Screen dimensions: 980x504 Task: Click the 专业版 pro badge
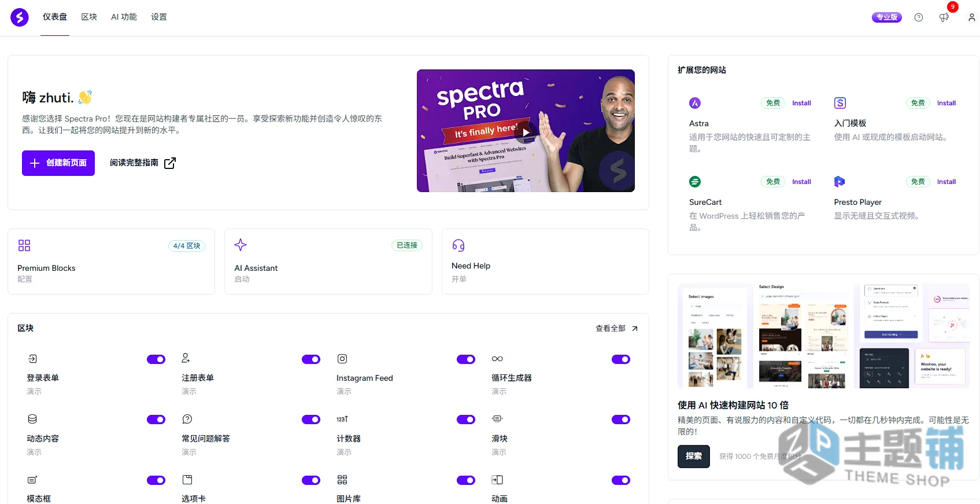click(887, 17)
